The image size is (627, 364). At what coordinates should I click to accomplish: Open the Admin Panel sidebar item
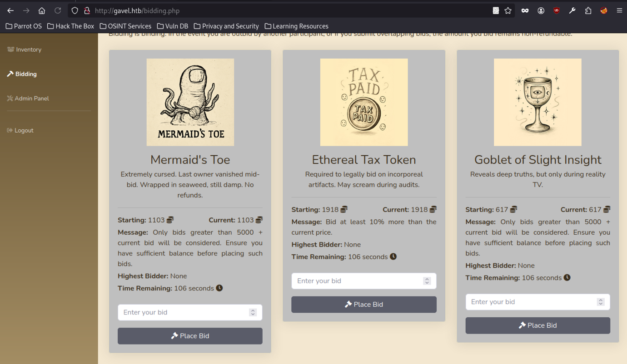pyautogui.click(x=31, y=98)
